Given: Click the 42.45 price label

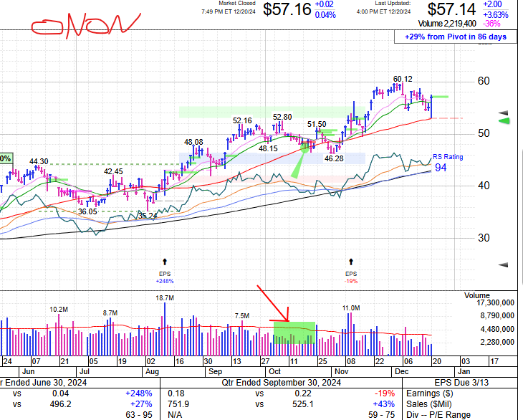Looking at the screenshot, I should point(113,171).
